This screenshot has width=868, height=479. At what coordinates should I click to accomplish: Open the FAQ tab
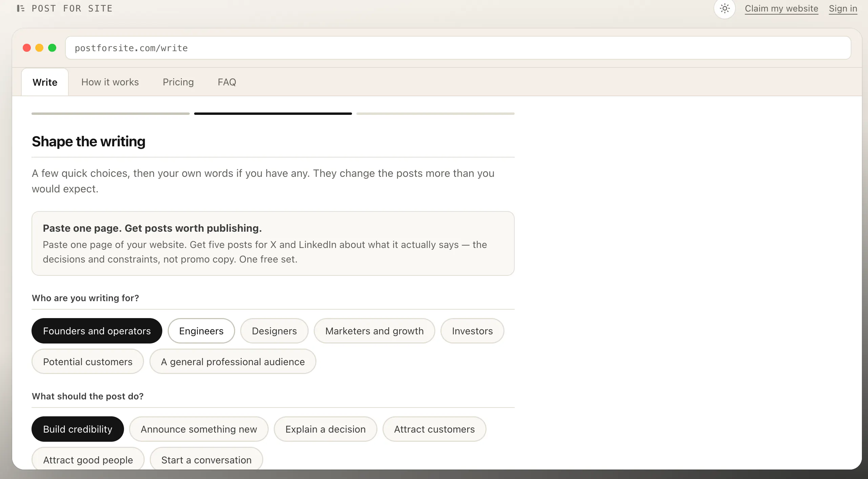(227, 82)
